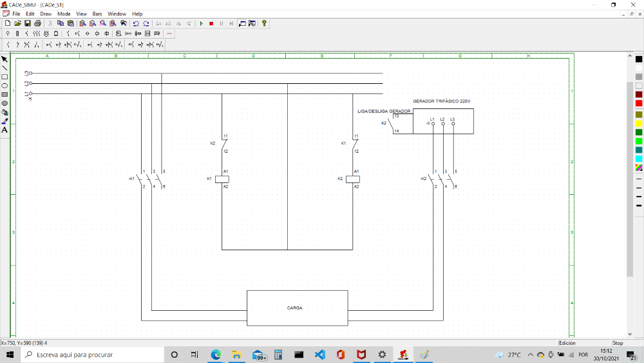Open the Draw menu

click(46, 14)
